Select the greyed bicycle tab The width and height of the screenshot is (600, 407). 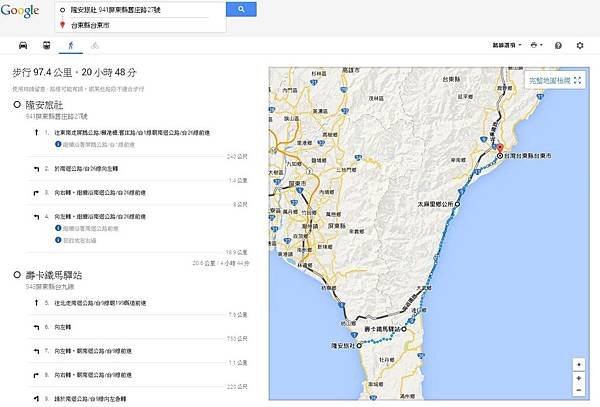[x=95, y=46]
